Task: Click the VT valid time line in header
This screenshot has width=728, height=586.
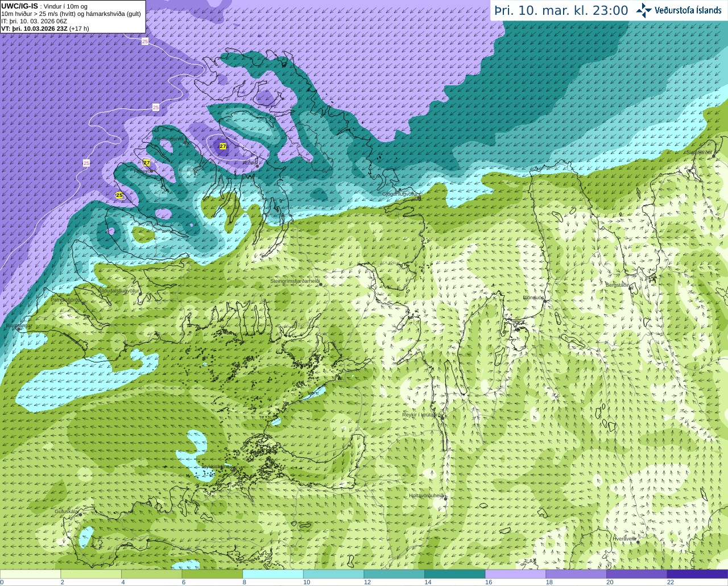Action: (45, 28)
